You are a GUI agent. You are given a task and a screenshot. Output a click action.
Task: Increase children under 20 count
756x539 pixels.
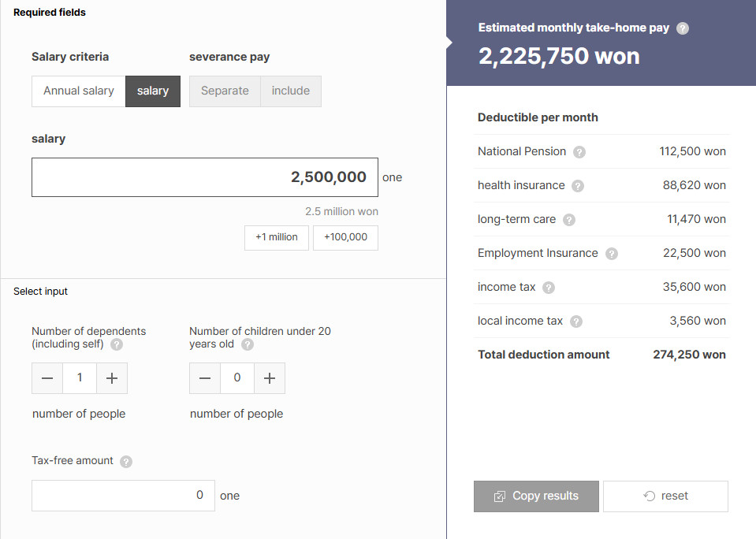(270, 379)
